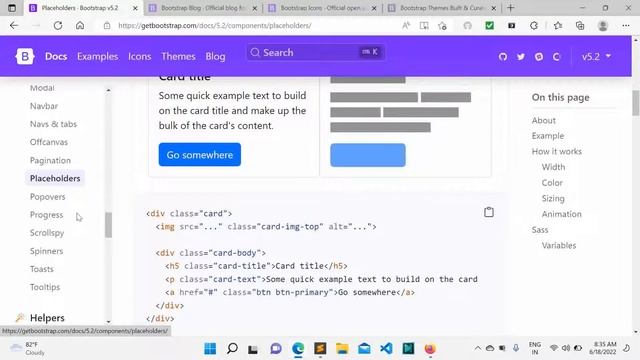This screenshot has height=360, width=640.
Task: Jump to Sizing section
Action: coord(553,198)
